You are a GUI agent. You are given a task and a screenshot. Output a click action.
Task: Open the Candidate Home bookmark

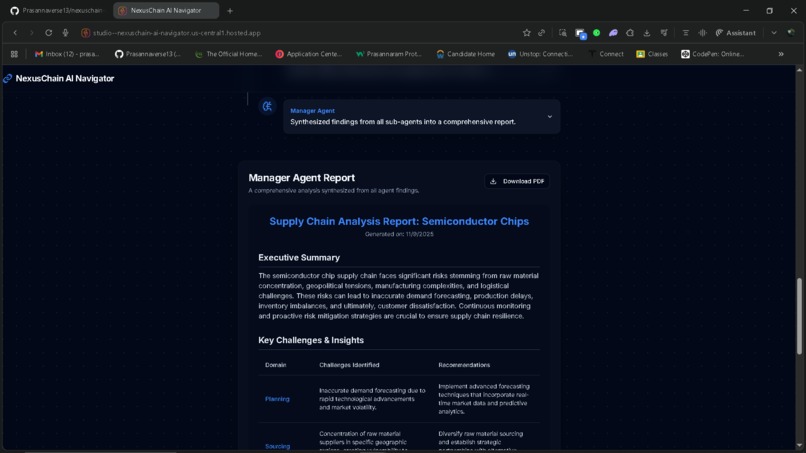pos(466,54)
